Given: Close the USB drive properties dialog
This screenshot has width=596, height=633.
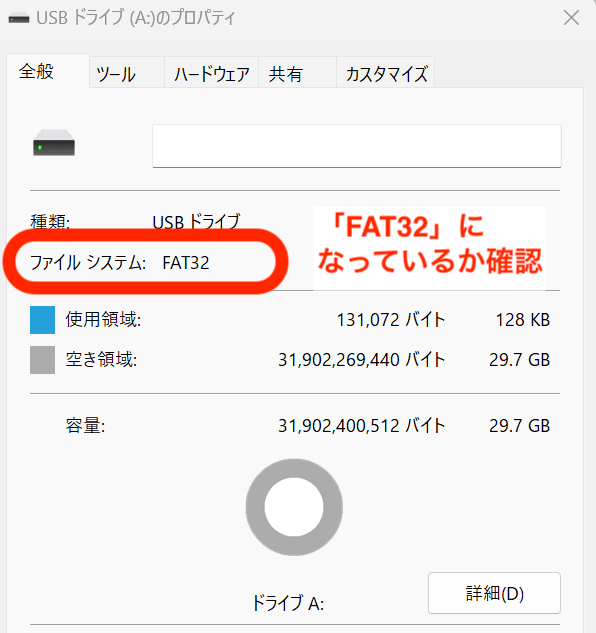Looking at the screenshot, I should click(571, 18).
